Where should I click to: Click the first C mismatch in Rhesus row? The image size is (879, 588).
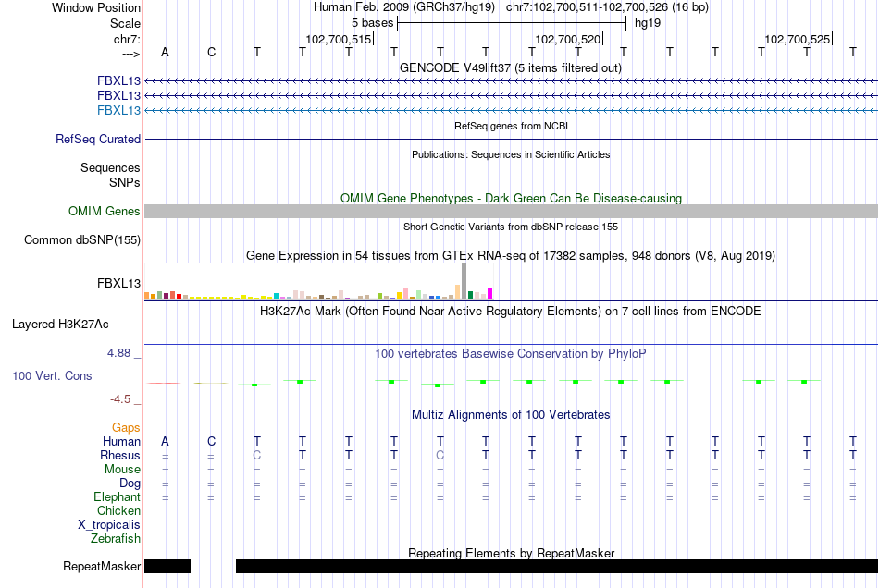[256, 455]
